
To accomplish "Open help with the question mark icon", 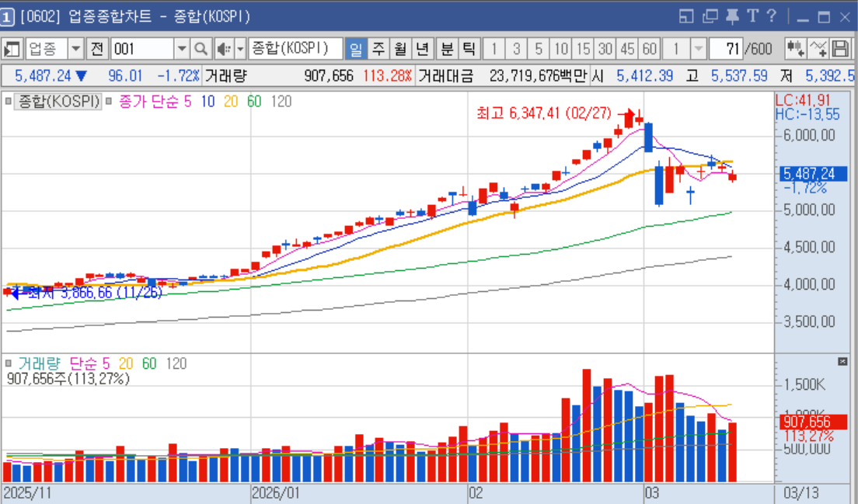I will [771, 16].
